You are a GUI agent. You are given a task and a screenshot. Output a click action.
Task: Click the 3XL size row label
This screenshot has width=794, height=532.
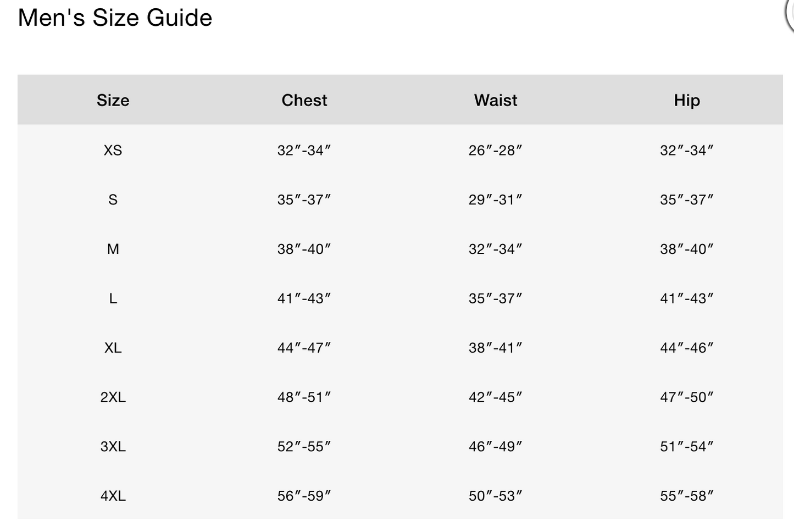[113, 446]
